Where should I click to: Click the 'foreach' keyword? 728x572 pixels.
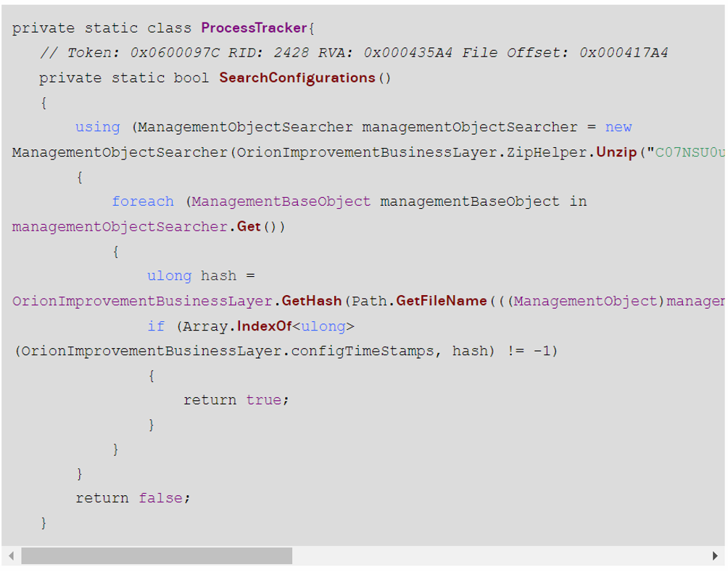coord(142,202)
